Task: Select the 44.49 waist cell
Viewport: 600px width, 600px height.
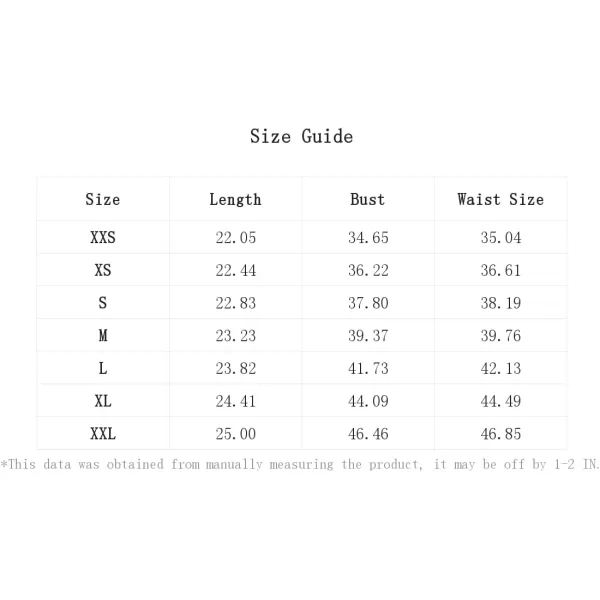Action: (x=500, y=401)
